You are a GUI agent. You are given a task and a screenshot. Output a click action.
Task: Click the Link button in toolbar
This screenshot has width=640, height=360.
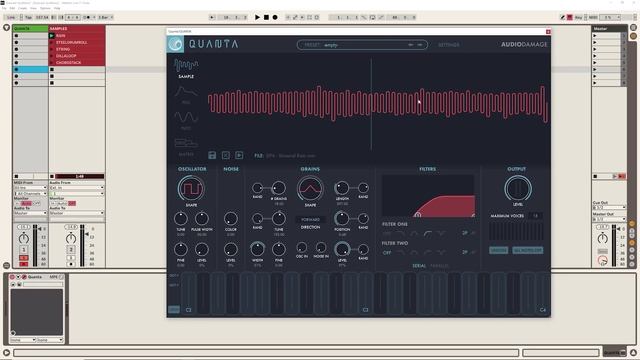[11, 18]
